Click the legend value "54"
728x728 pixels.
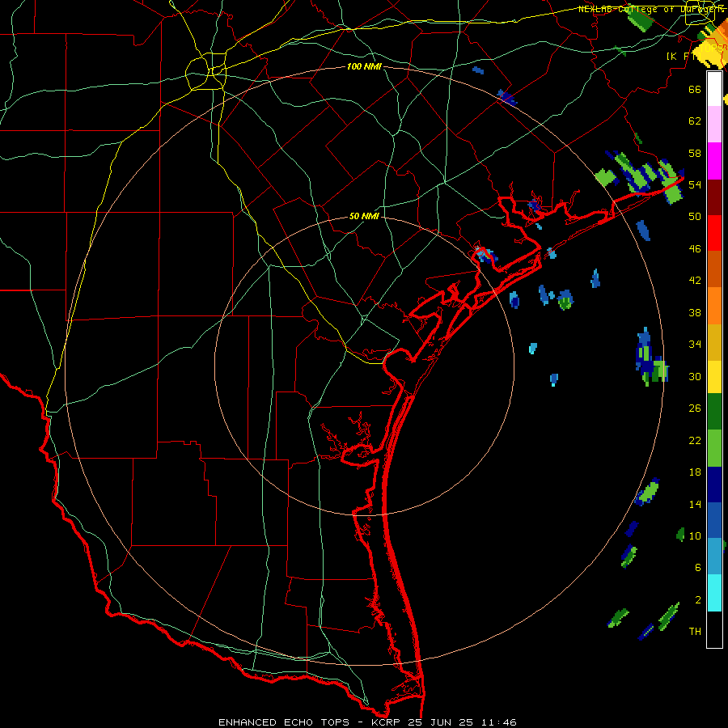pos(695,184)
